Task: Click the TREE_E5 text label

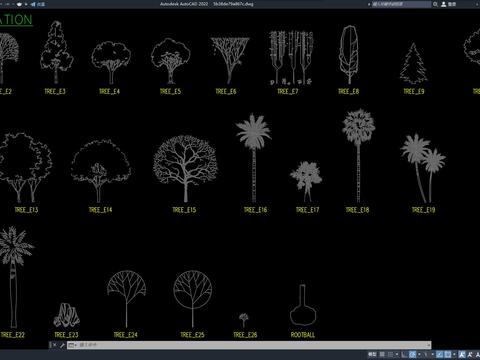Action: click(x=170, y=91)
